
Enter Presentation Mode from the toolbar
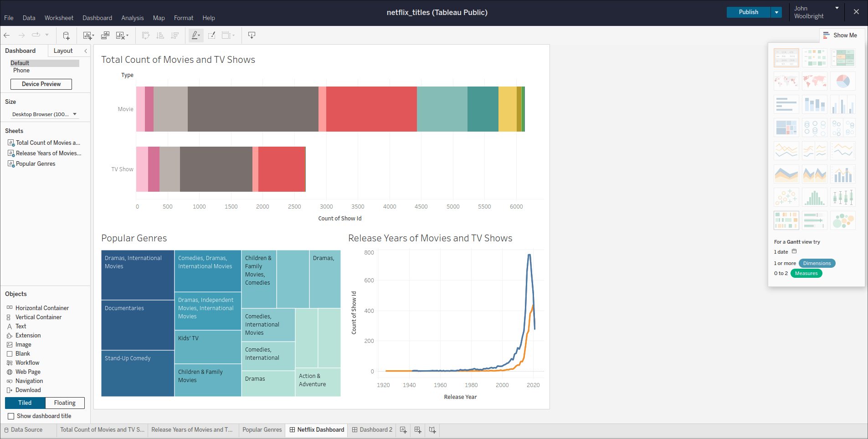[252, 35]
